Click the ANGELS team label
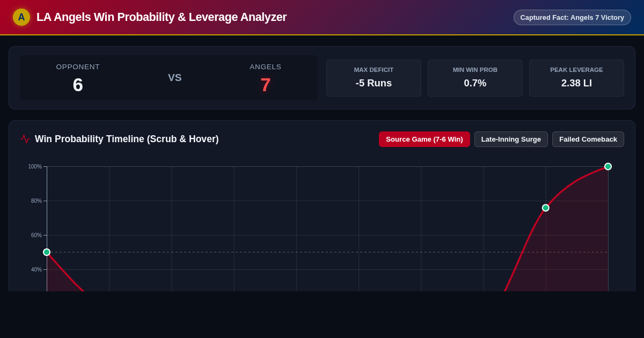Screen dimensions: 644x338 tap(265, 67)
